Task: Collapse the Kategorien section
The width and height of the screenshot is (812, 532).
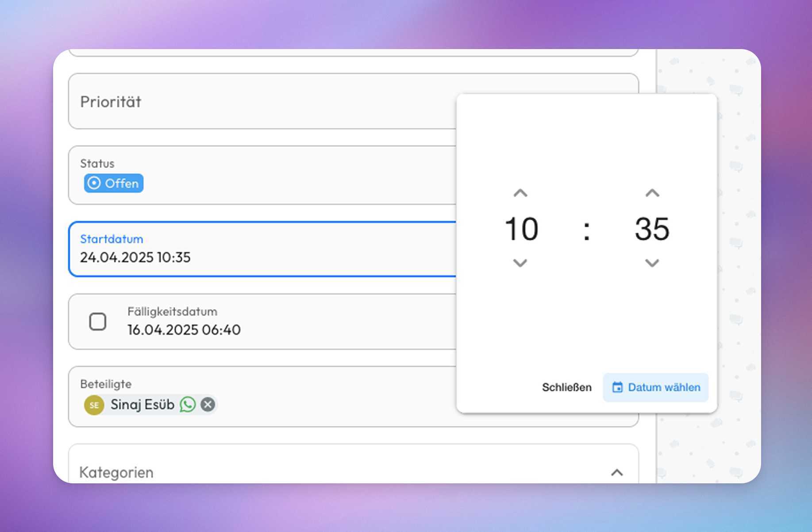Action: click(616, 472)
